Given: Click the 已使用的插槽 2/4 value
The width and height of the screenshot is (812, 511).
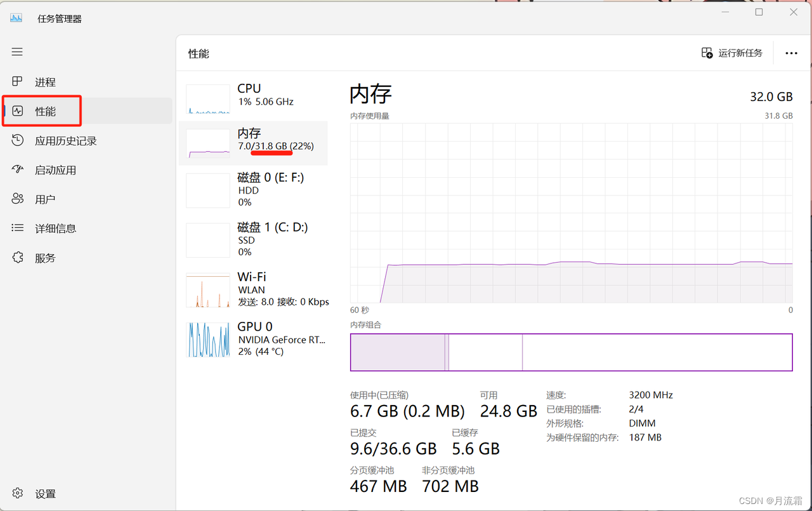Looking at the screenshot, I should pyautogui.click(x=636, y=409).
